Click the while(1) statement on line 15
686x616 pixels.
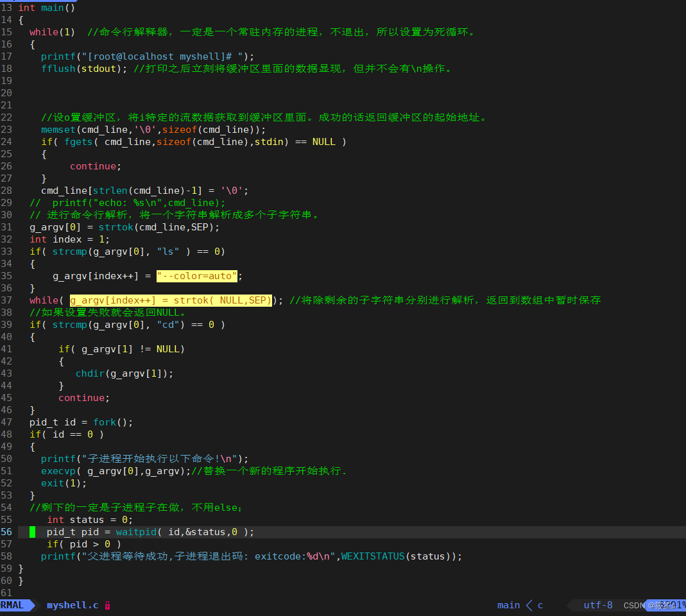(52, 32)
